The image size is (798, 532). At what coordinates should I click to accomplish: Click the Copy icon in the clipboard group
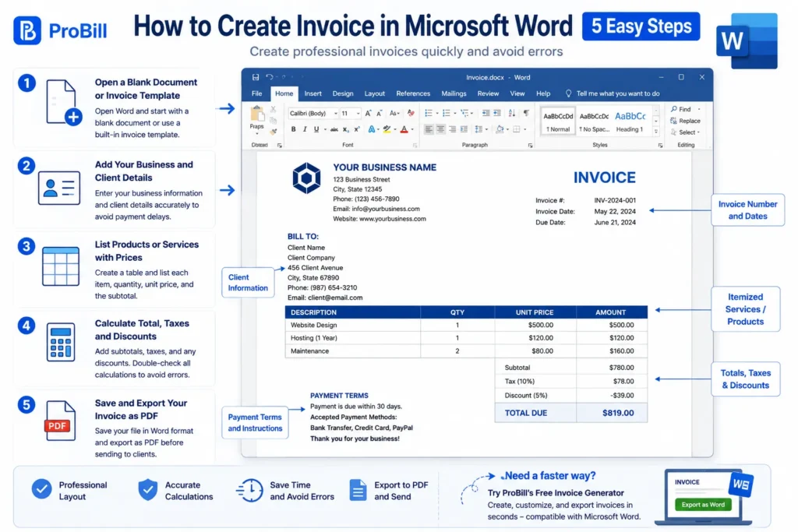(x=274, y=121)
